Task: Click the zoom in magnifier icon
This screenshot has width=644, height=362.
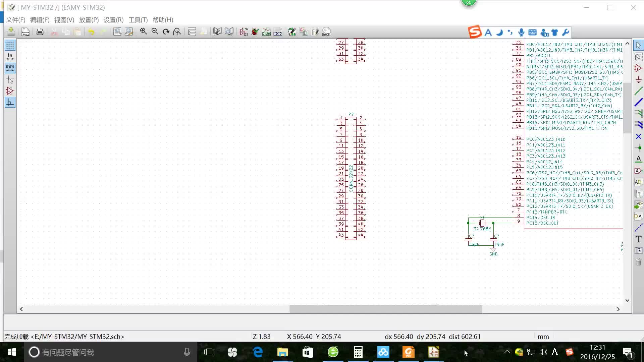Action: [143, 32]
